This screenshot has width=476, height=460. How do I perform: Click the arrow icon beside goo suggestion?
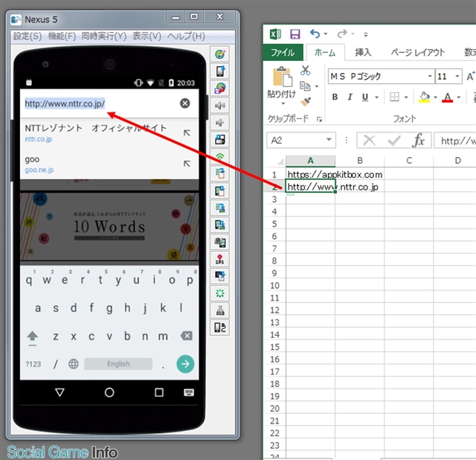[x=187, y=164]
